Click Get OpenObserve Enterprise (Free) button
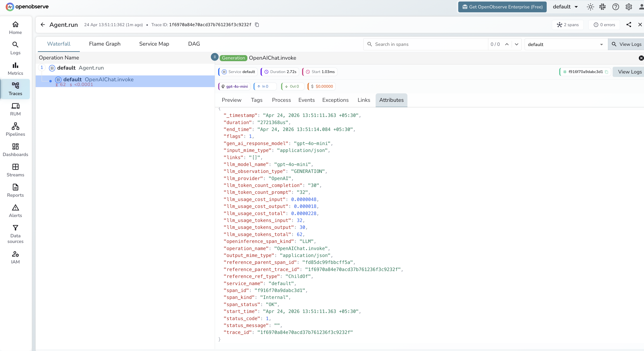 502,7
